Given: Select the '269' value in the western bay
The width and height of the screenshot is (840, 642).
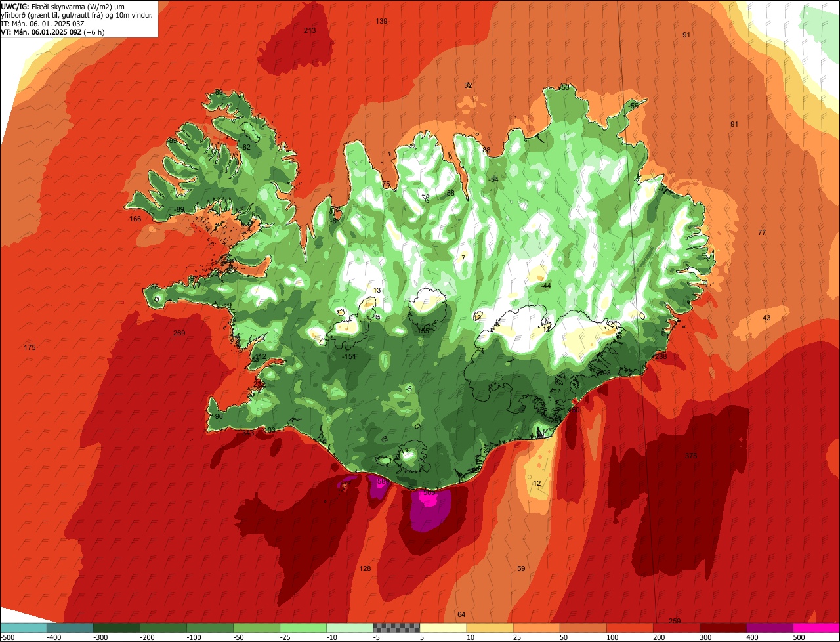Looking at the screenshot, I should point(179,333).
